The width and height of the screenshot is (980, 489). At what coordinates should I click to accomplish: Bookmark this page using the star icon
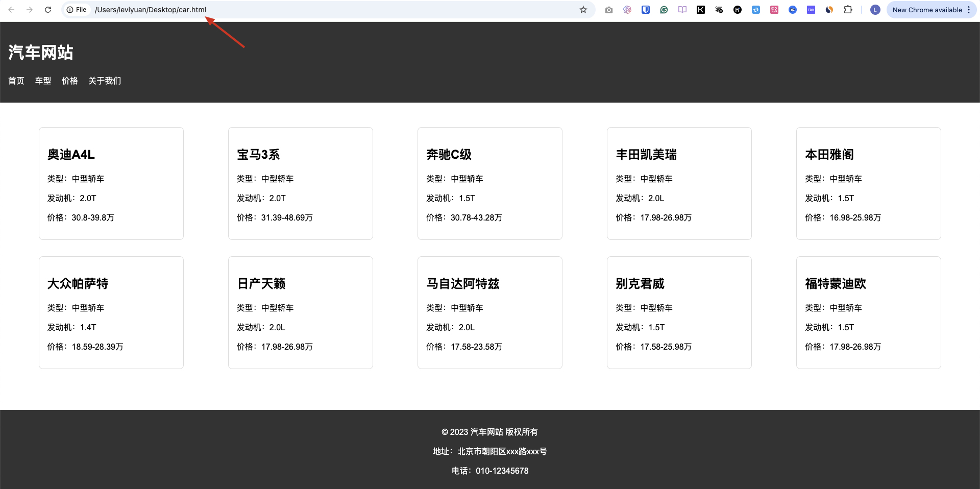point(583,10)
